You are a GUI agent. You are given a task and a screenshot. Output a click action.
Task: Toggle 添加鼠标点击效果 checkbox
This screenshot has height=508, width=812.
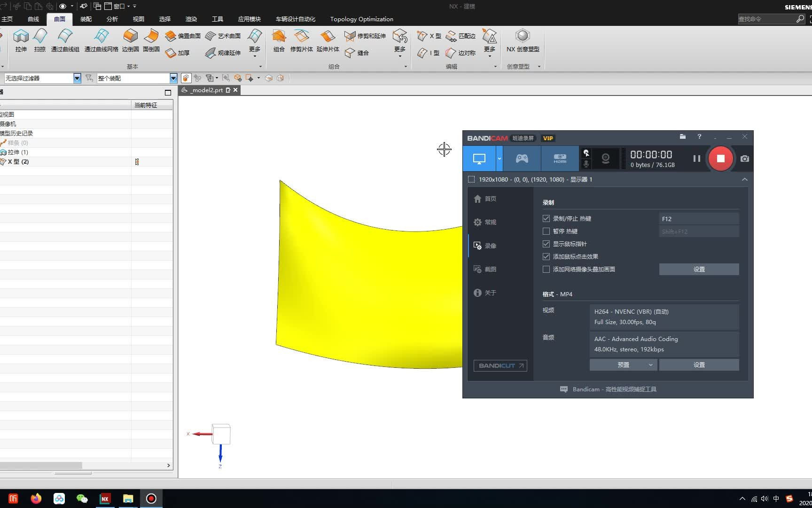(x=546, y=256)
